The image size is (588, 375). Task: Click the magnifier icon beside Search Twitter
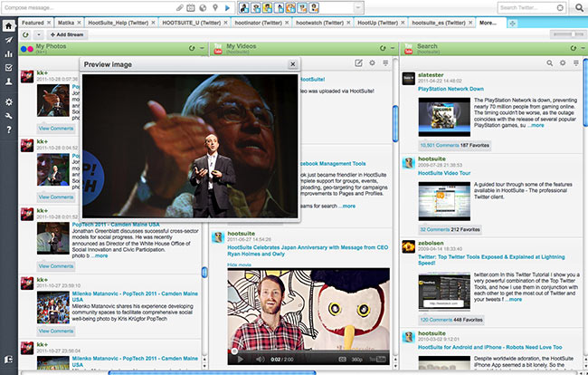click(x=579, y=7)
